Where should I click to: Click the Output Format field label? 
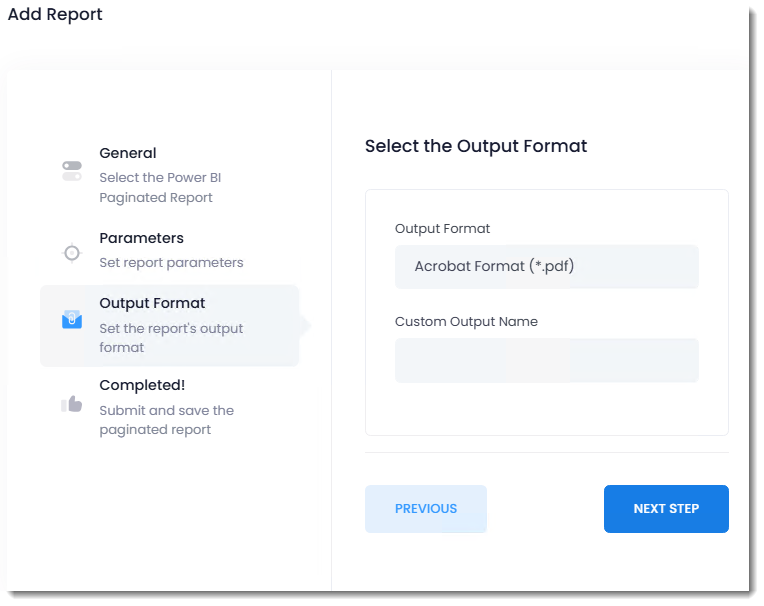coord(442,229)
